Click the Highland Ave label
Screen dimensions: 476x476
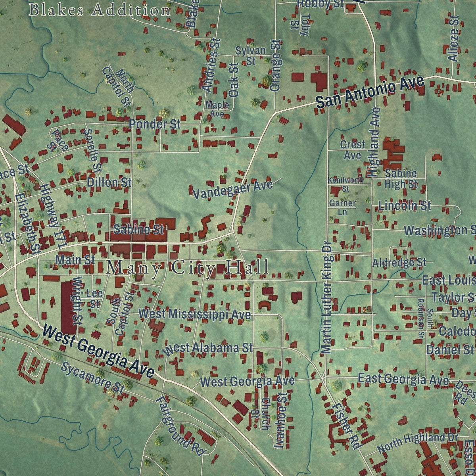373,142
